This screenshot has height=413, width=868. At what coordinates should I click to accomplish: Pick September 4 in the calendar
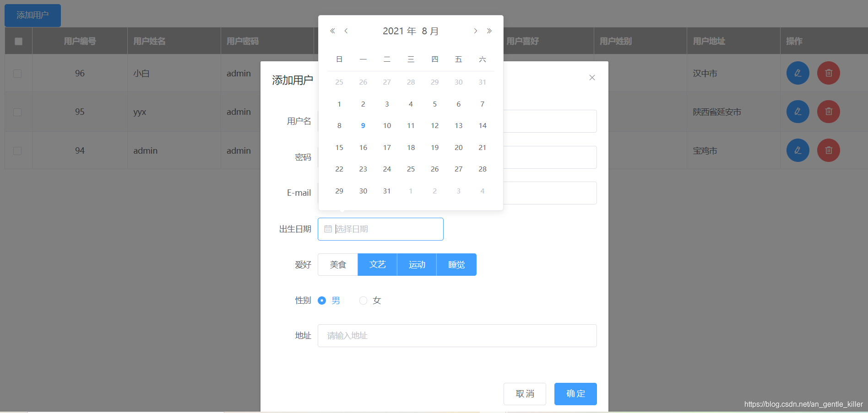[482, 191]
